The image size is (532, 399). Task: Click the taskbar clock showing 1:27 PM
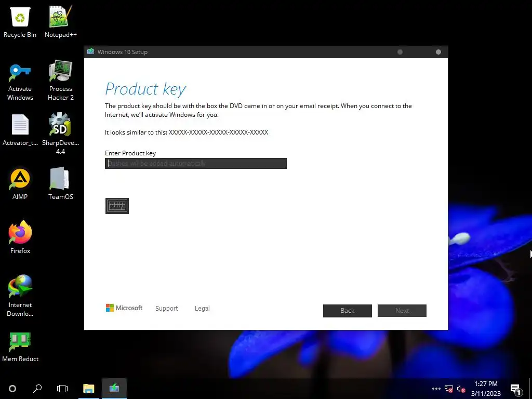[x=486, y=389]
